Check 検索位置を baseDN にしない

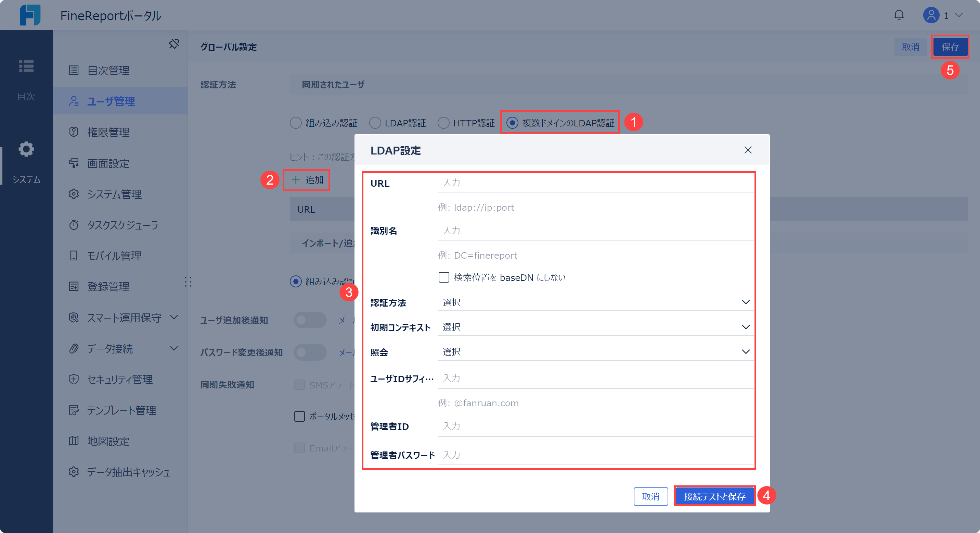coord(443,277)
